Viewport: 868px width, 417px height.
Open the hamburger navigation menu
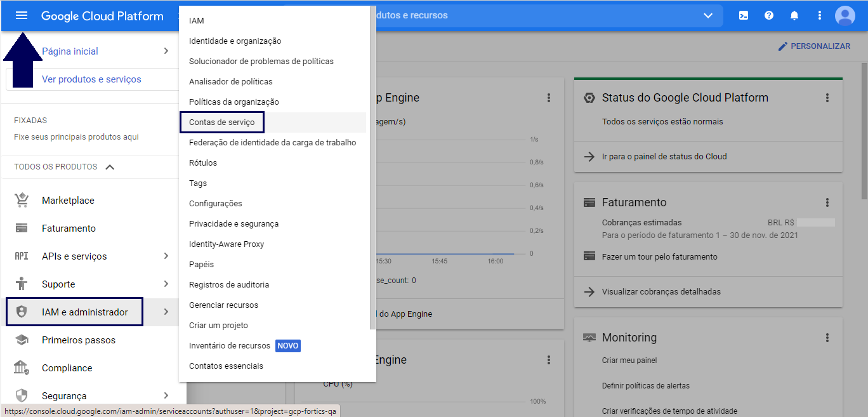coord(22,16)
